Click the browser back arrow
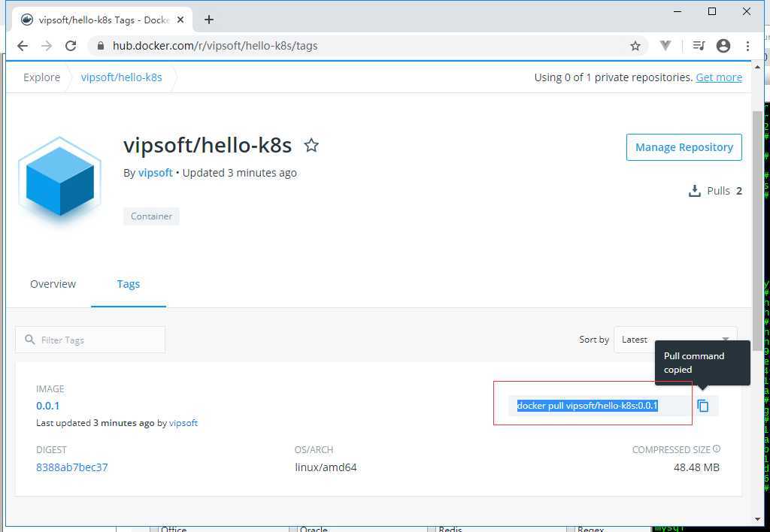 23,46
